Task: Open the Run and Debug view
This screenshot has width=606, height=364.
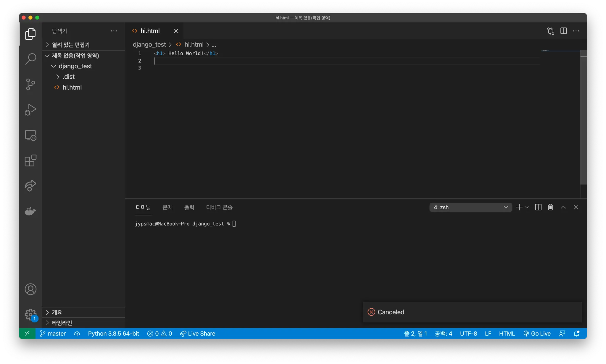Action: point(30,110)
